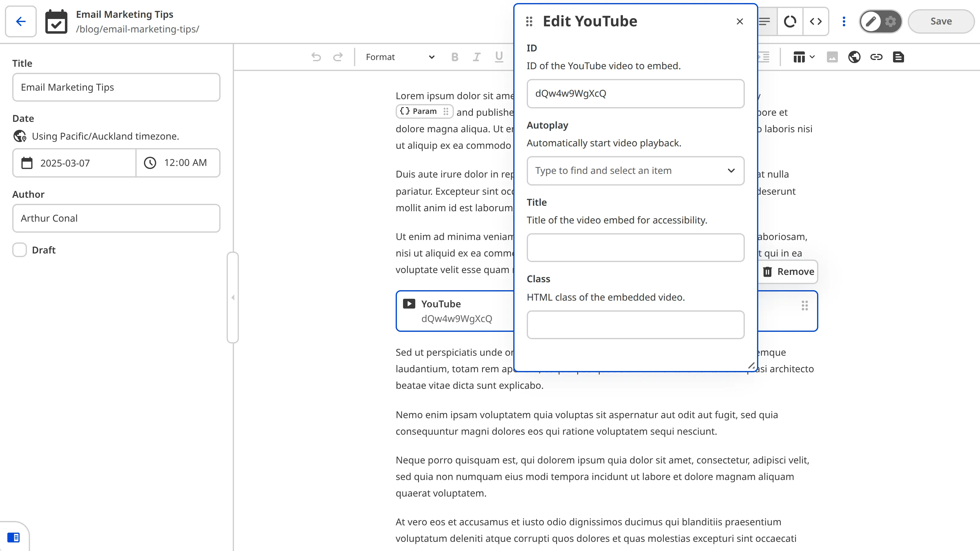
Task: Click paragraph starting 'Neque porro quisquam'
Action: [x=602, y=477]
